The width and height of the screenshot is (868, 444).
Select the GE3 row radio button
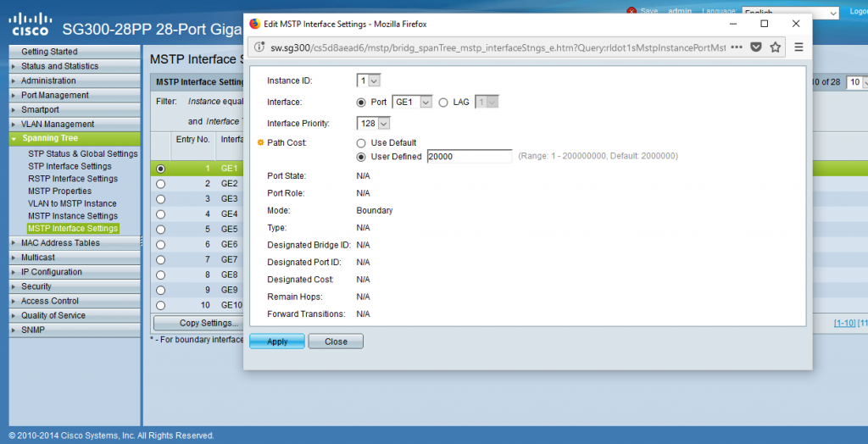tap(160, 199)
